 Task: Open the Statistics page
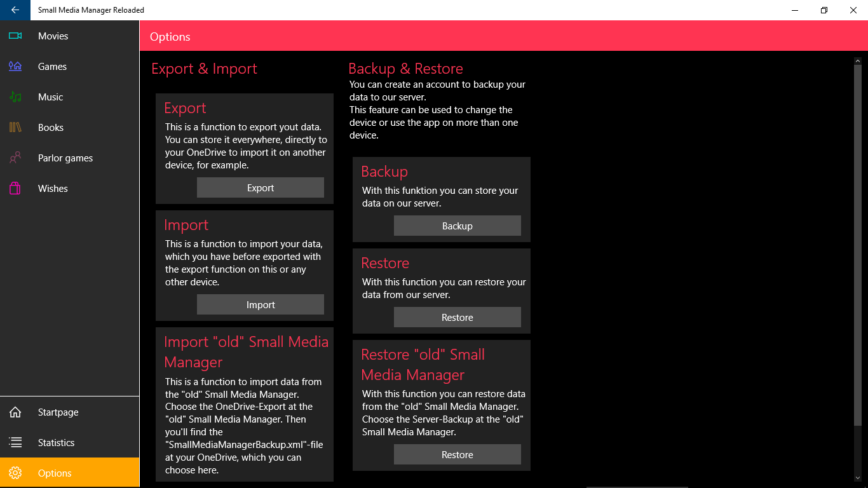(x=69, y=442)
